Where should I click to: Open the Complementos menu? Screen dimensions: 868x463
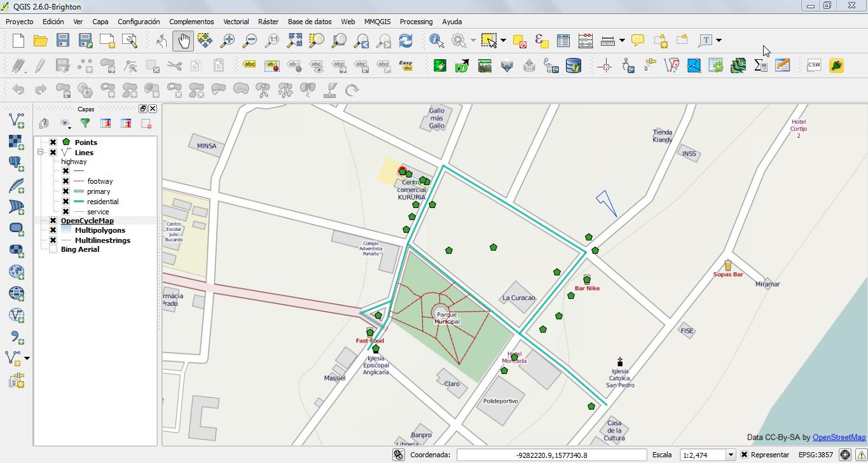(191, 22)
